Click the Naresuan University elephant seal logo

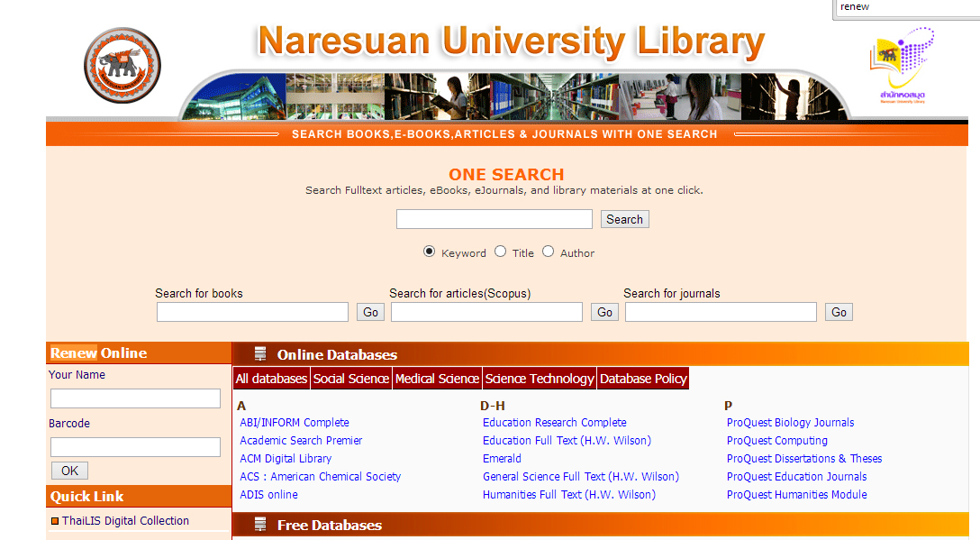click(x=122, y=65)
